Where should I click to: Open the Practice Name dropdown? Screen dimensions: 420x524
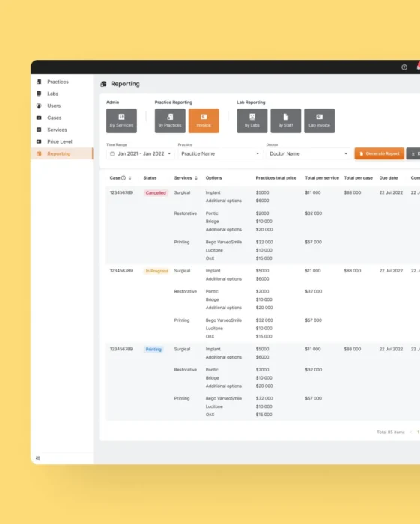[x=220, y=153]
